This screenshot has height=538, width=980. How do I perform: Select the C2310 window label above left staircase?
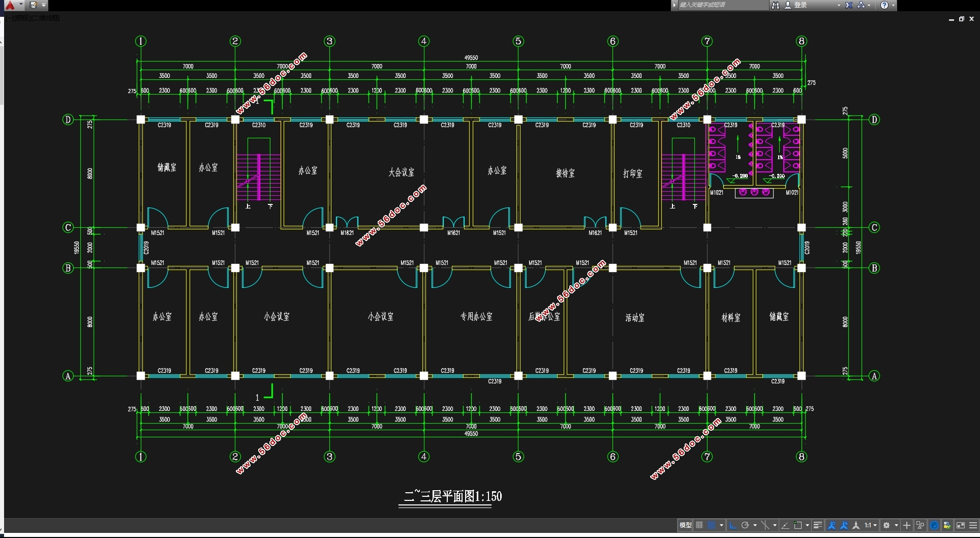pyautogui.click(x=259, y=125)
